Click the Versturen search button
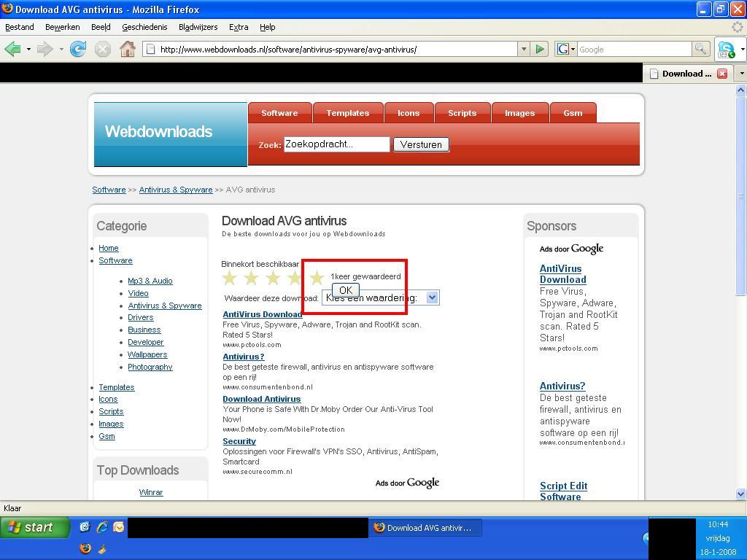This screenshot has height=560, width=747. click(421, 144)
